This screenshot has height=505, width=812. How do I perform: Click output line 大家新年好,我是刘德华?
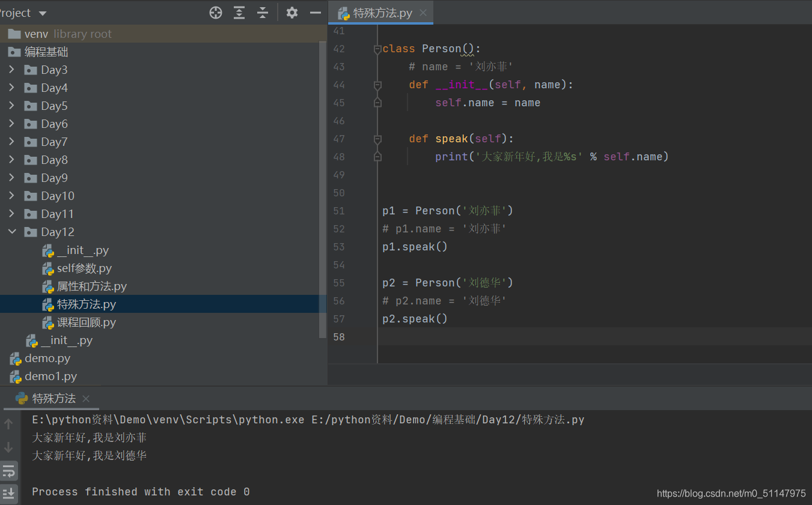click(90, 456)
